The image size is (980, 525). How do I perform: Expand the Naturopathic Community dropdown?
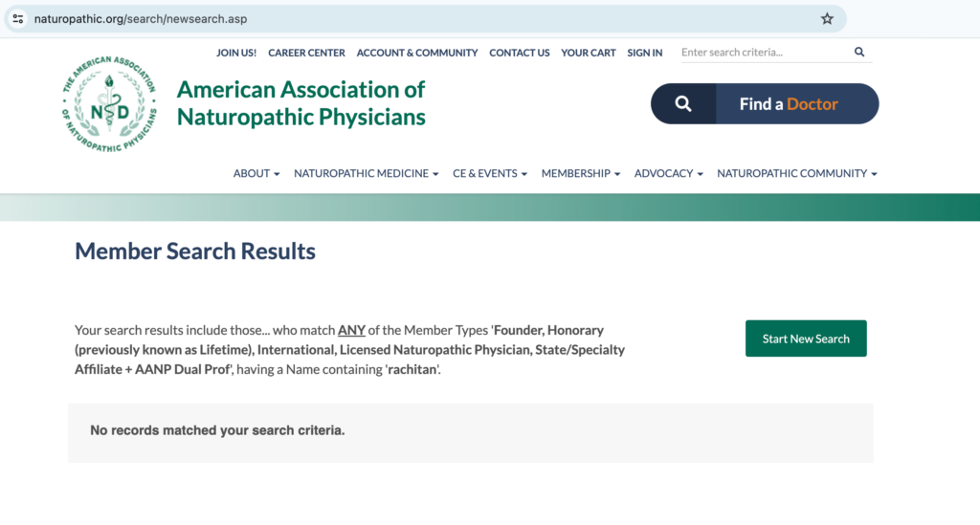point(796,173)
